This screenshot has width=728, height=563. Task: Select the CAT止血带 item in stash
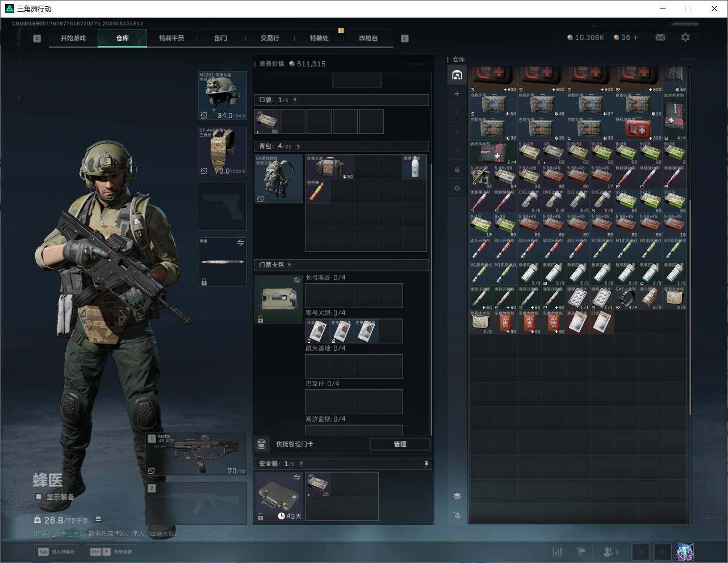626,298
